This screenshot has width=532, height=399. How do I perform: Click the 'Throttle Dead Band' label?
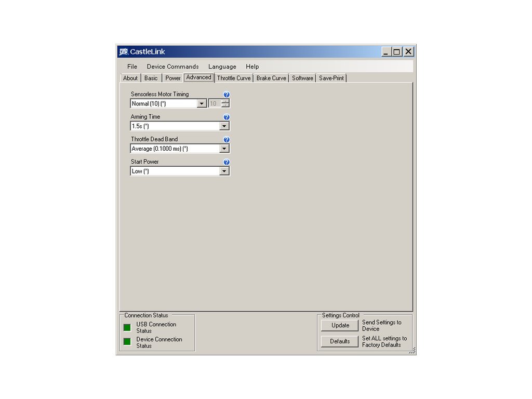coord(154,139)
